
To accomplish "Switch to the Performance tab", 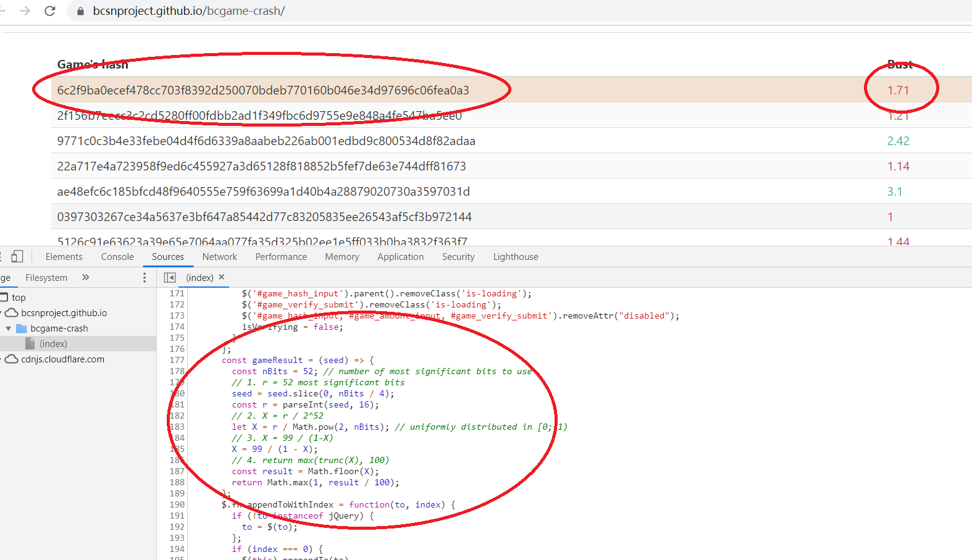I will [281, 257].
